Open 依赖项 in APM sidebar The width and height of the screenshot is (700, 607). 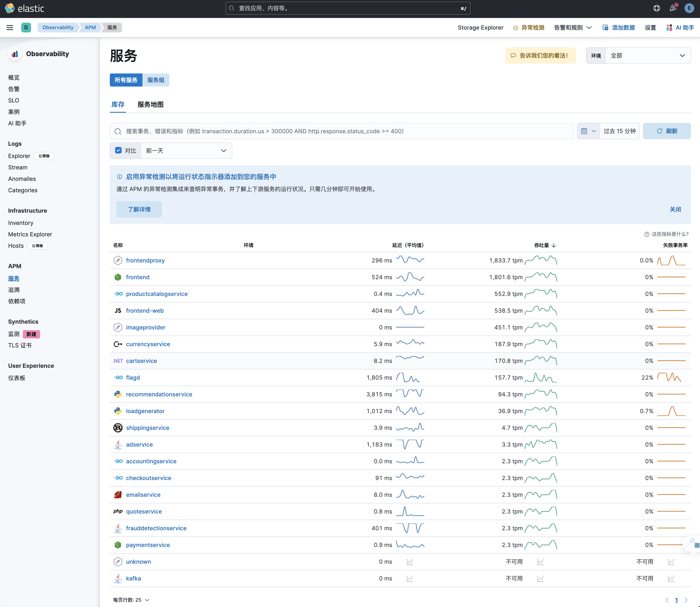tap(17, 301)
